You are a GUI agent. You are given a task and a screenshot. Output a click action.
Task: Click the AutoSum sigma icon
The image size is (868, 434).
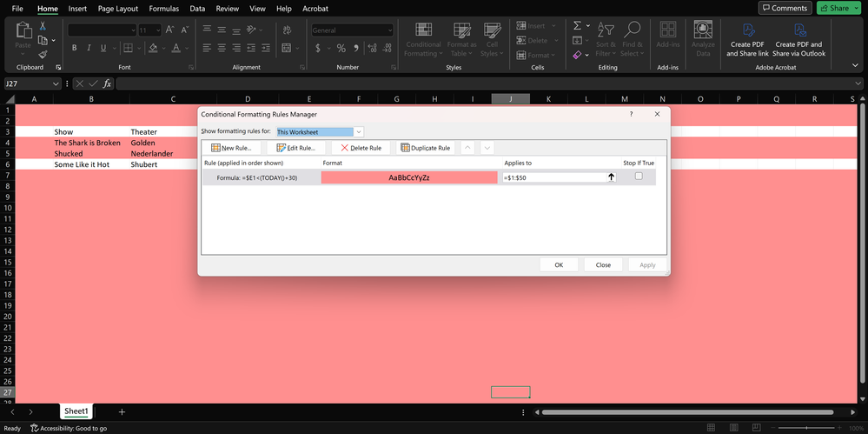click(x=578, y=26)
